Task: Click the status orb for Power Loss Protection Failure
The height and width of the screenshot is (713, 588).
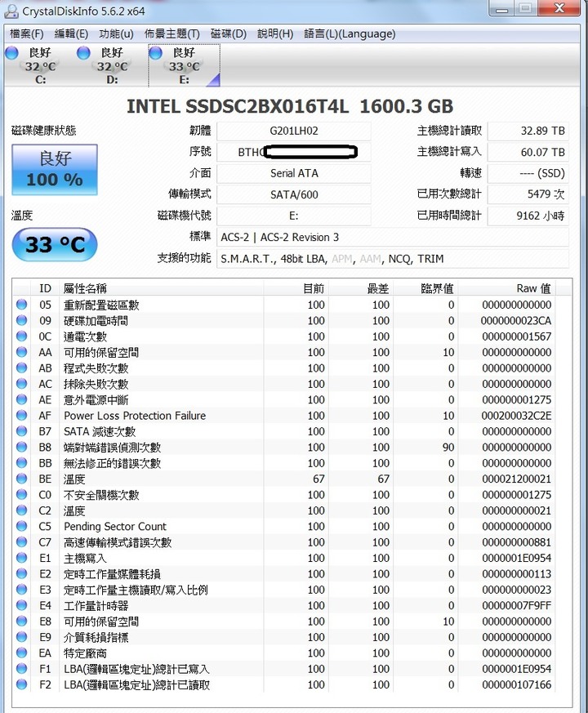Action: point(21,415)
